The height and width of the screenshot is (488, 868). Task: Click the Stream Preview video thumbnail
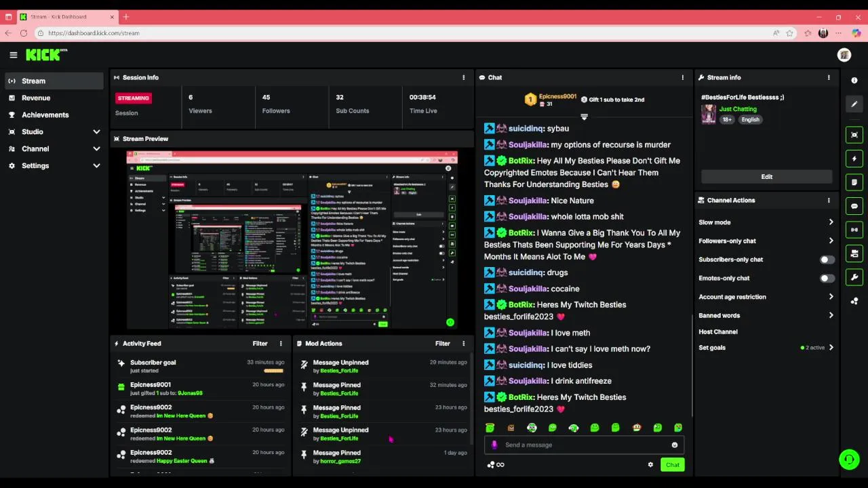click(x=292, y=240)
